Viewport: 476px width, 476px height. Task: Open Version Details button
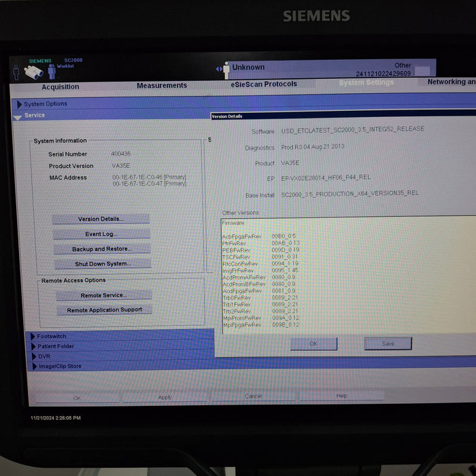click(101, 219)
